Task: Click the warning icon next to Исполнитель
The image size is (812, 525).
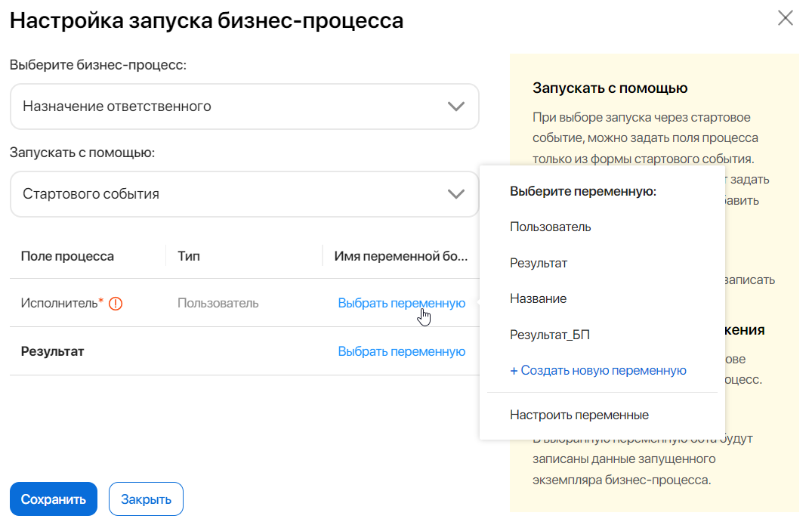Action: (116, 304)
